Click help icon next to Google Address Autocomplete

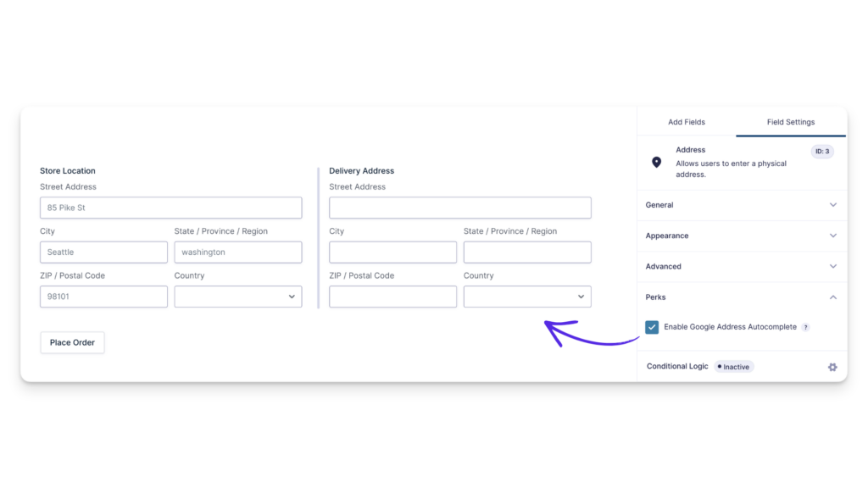click(805, 327)
